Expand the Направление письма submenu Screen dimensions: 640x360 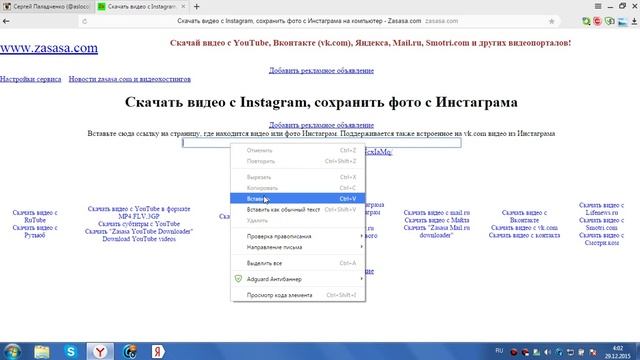click(x=298, y=247)
